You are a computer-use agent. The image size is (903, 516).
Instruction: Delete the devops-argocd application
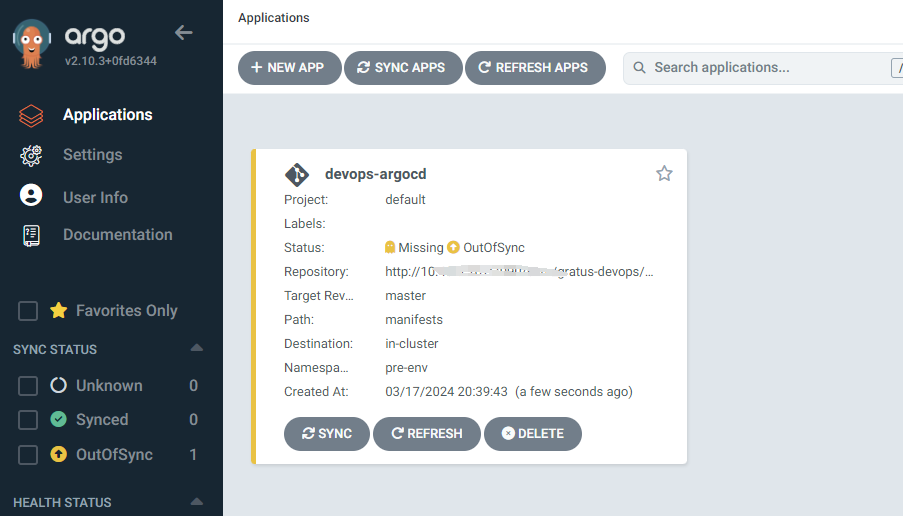[x=533, y=434]
